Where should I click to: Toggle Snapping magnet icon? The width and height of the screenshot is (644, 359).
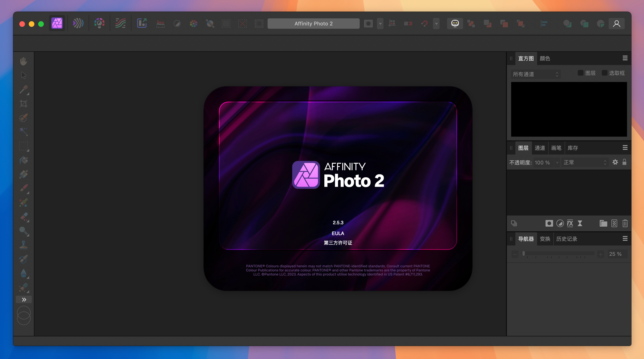coord(424,24)
